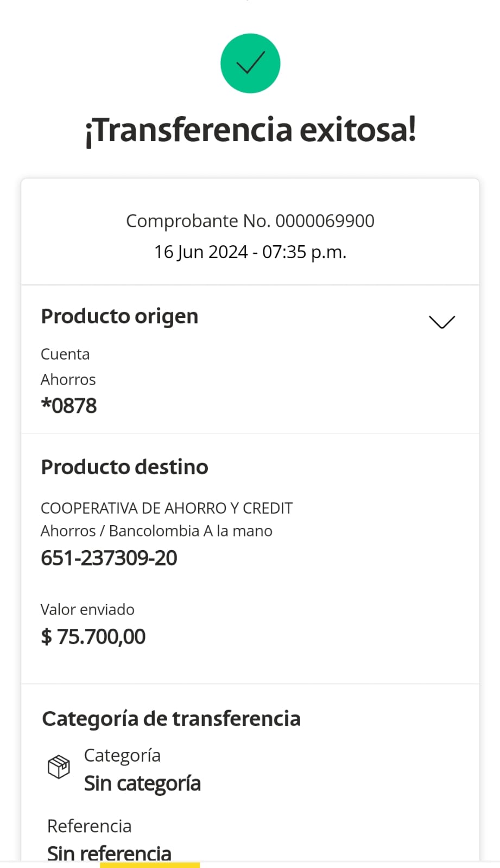Click Ahorros / Bancolombia A la mano text
The image size is (500, 868).
[x=156, y=531]
